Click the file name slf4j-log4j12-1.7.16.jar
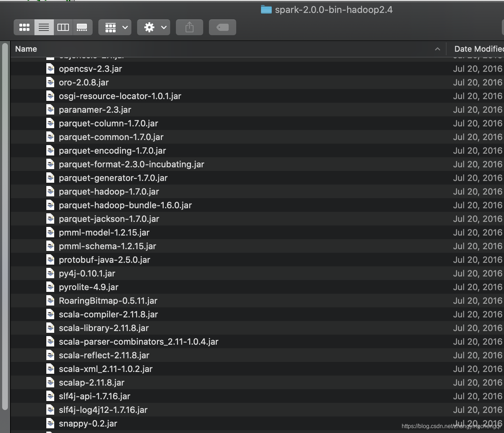The height and width of the screenshot is (433, 504). (x=103, y=410)
